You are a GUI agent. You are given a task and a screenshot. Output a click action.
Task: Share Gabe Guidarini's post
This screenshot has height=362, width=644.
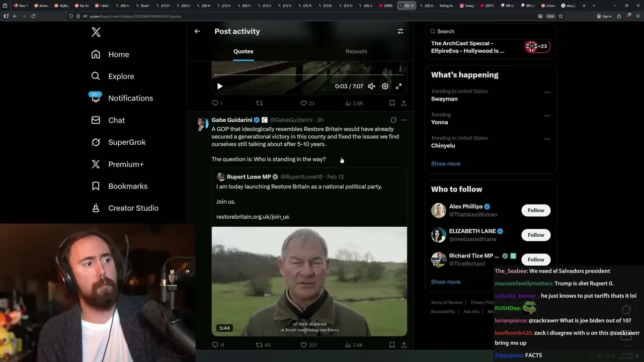click(404, 345)
